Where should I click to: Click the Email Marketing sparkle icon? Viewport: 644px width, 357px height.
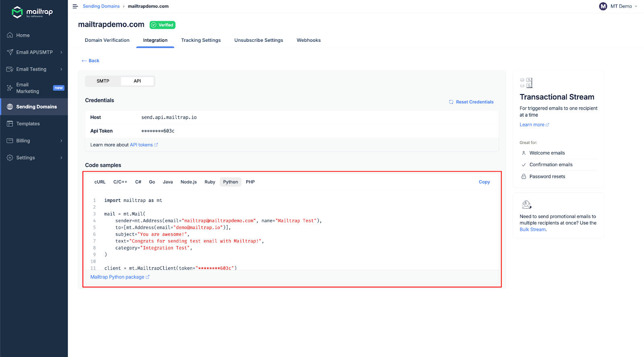10,88
